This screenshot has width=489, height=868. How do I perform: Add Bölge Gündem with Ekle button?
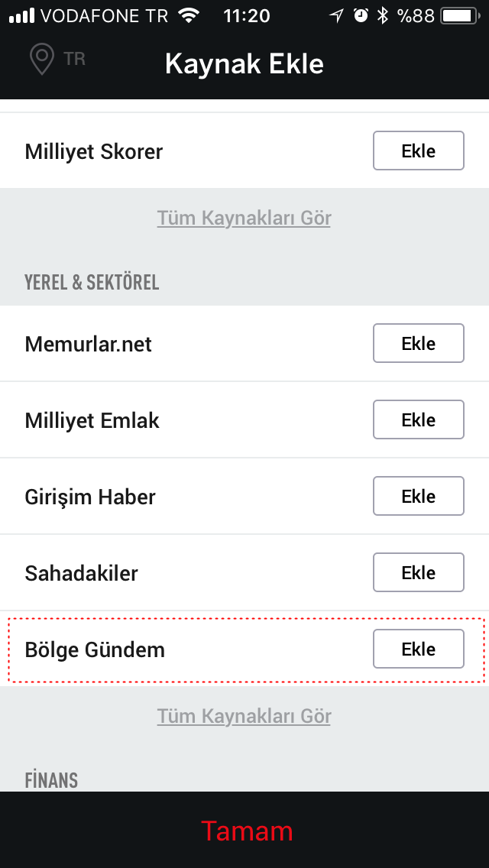coord(418,649)
